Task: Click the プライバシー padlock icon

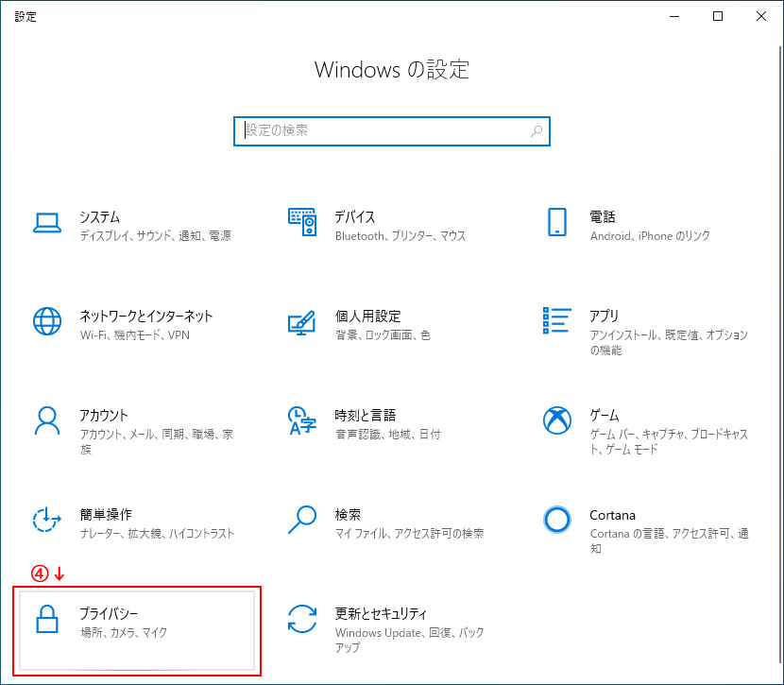Action: pyautogui.click(x=47, y=619)
